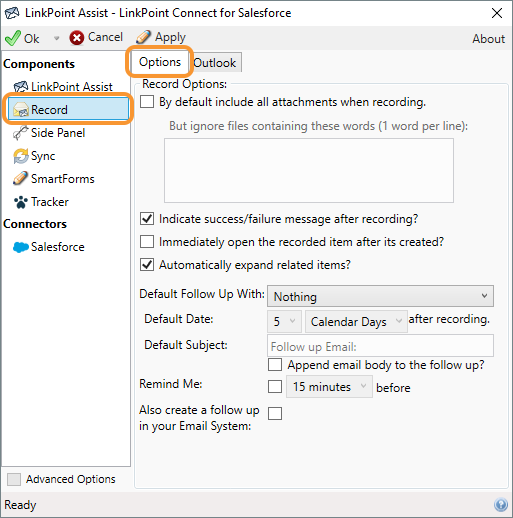Open the Default Follow Up With dropdown
This screenshot has height=518, width=513.
point(380,296)
